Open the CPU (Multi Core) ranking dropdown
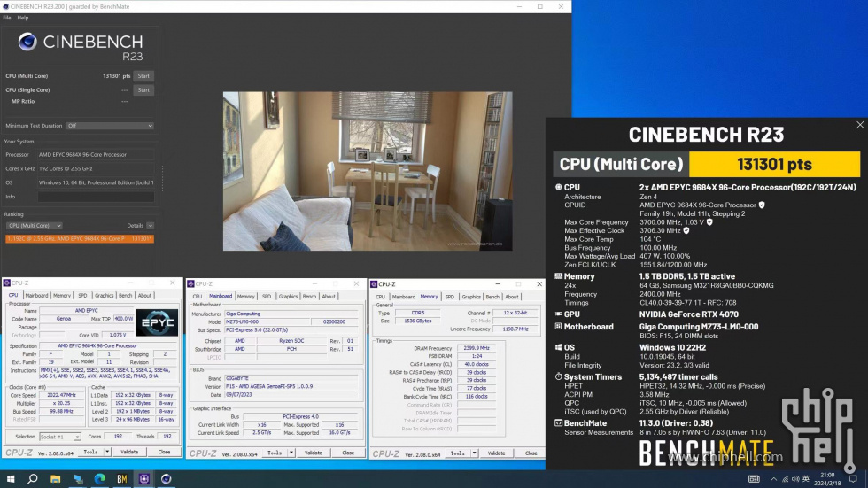 34,226
